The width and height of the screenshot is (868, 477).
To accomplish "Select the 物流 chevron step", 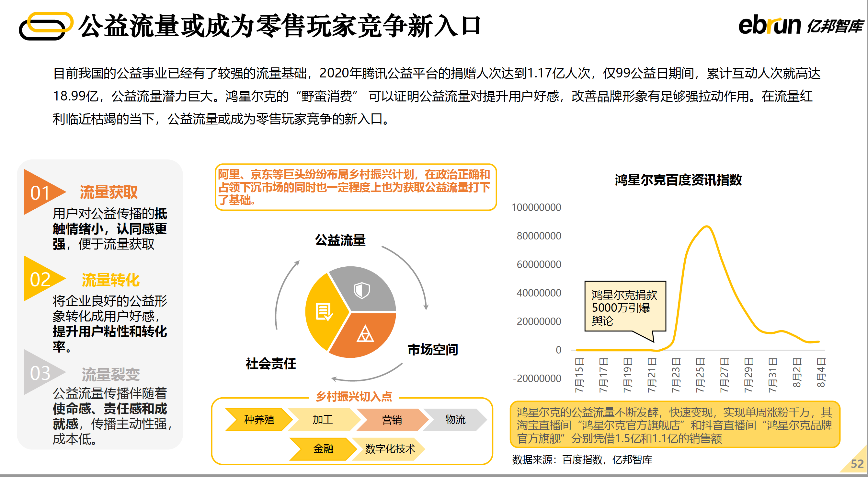I will pyautogui.click(x=455, y=420).
